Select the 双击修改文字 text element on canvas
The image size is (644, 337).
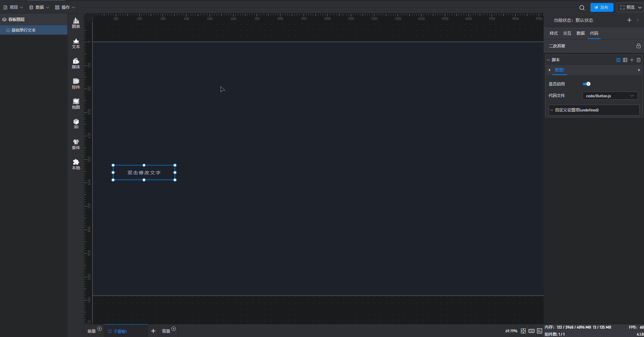pyautogui.click(x=144, y=173)
